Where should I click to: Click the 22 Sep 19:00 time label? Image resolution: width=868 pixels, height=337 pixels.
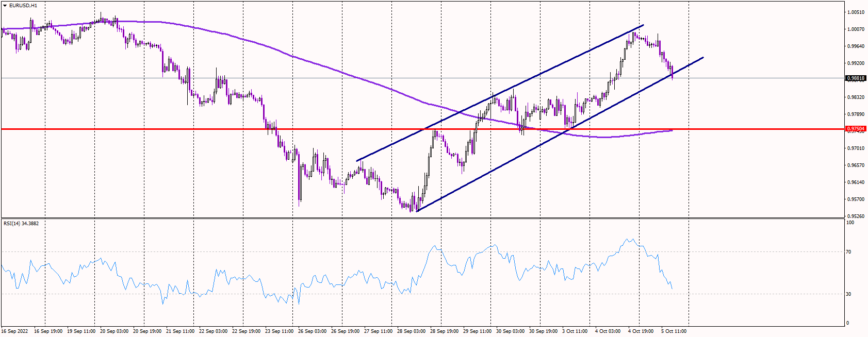pos(246,331)
